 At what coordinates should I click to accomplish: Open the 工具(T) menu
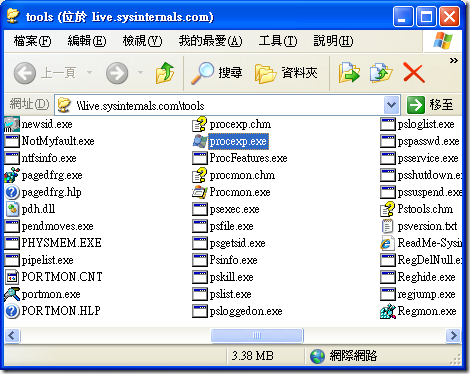278,41
